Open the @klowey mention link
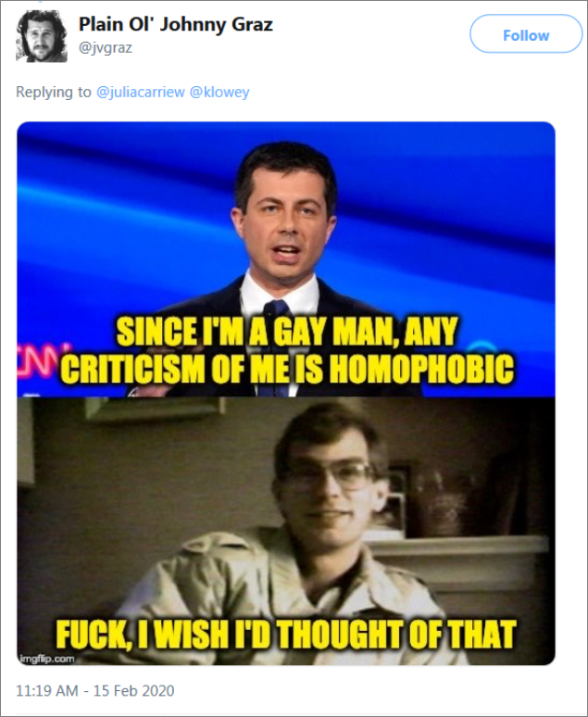The width and height of the screenshot is (588, 717). tap(219, 92)
